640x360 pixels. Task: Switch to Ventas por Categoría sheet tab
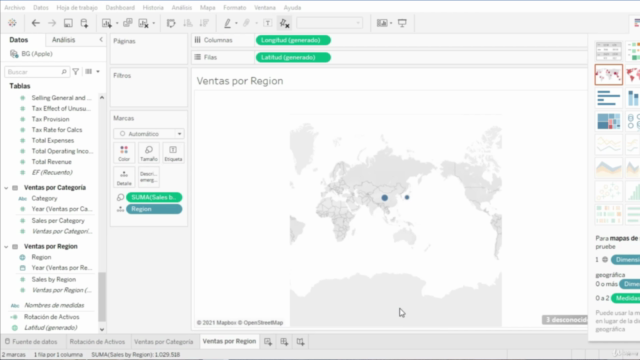[x=163, y=342]
